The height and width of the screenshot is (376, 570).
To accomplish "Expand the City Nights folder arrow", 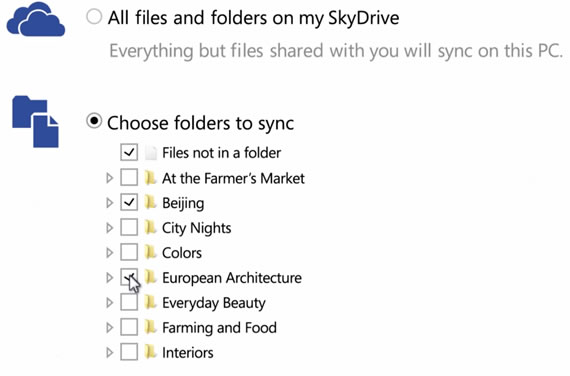I will tap(109, 228).
